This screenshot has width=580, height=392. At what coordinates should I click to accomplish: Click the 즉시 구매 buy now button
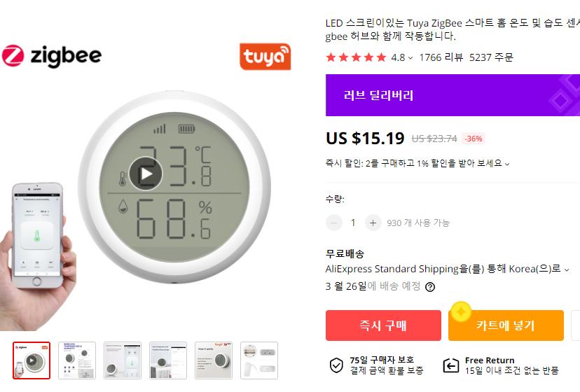tap(383, 325)
